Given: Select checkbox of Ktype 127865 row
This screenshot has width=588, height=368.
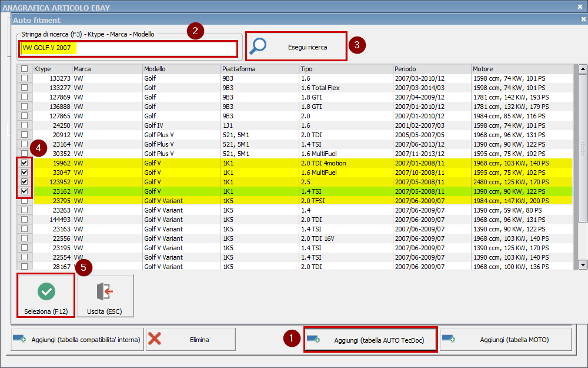Looking at the screenshot, I should (24, 115).
